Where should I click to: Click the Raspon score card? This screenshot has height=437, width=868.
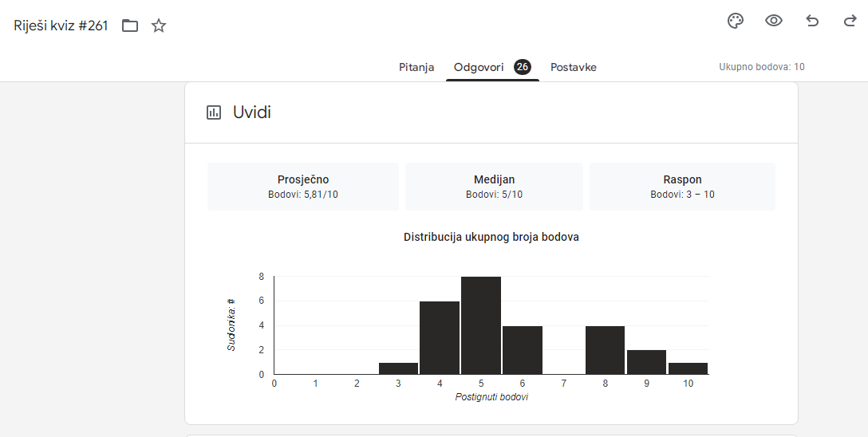[x=682, y=187]
